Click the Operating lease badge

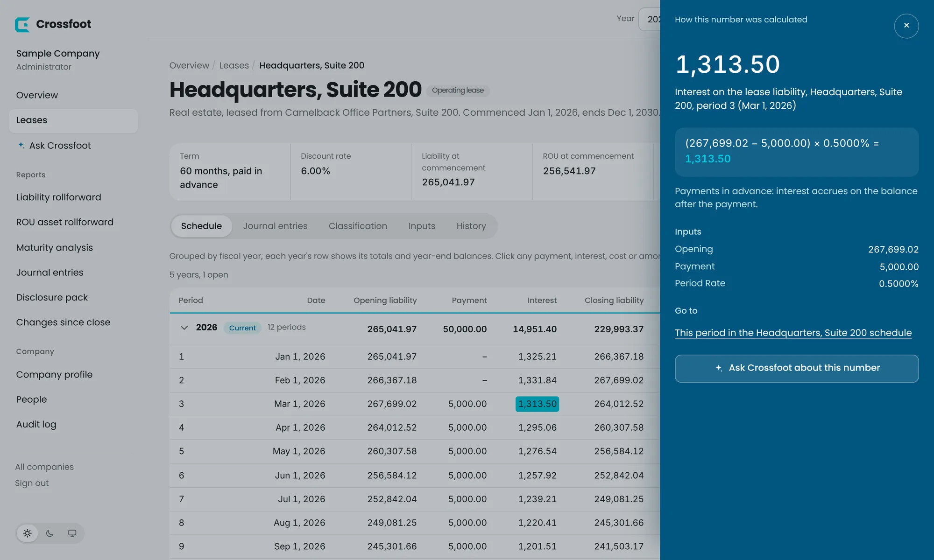point(458,91)
